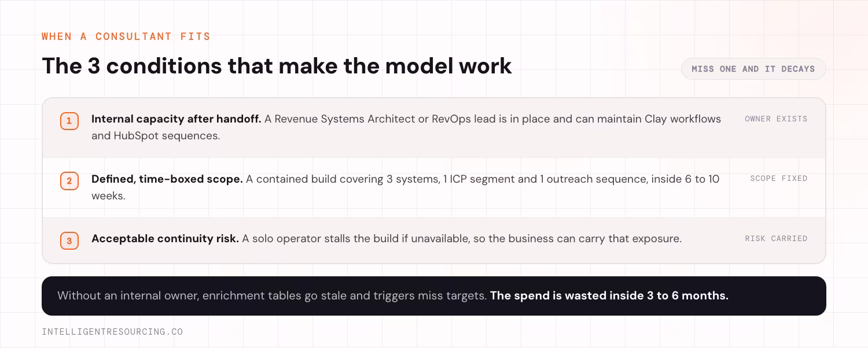Click the number 2 badge icon
The image size is (868, 348).
(69, 181)
